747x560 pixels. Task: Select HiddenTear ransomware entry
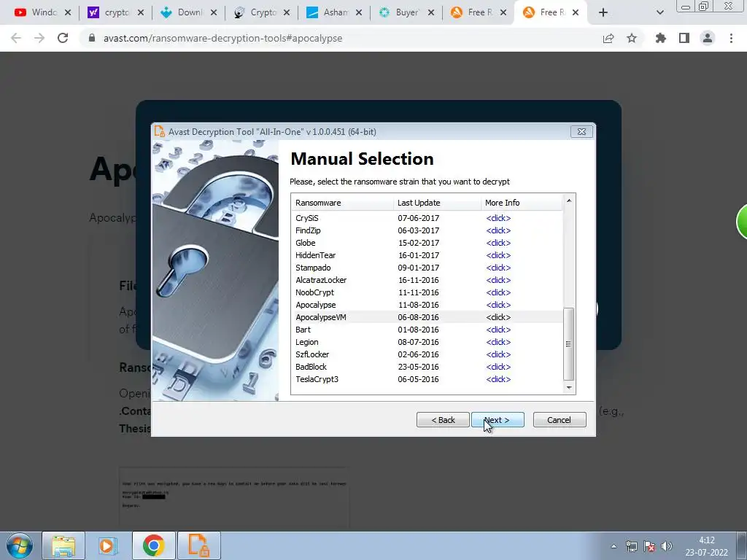(427, 255)
